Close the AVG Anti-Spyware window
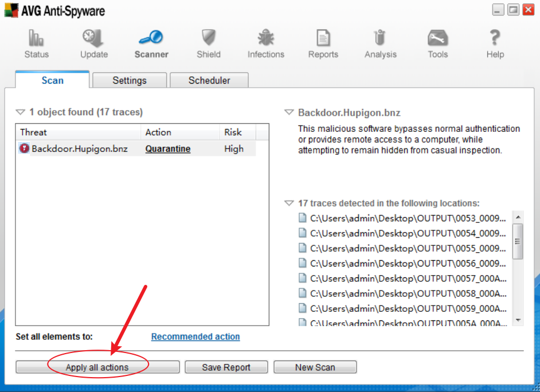The image size is (540, 392). tap(529, 10)
